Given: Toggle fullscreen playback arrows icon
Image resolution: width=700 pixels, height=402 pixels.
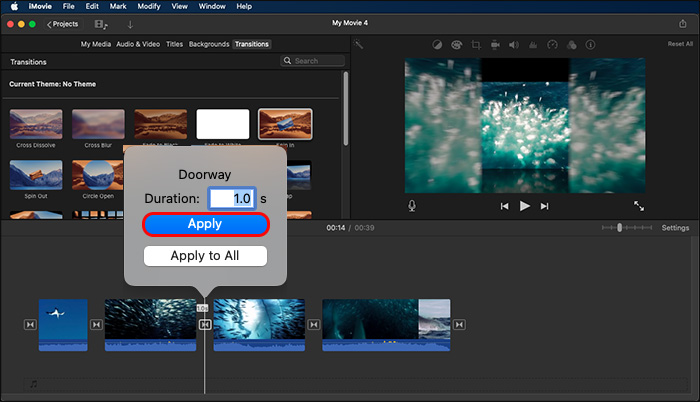Looking at the screenshot, I should click(639, 206).
